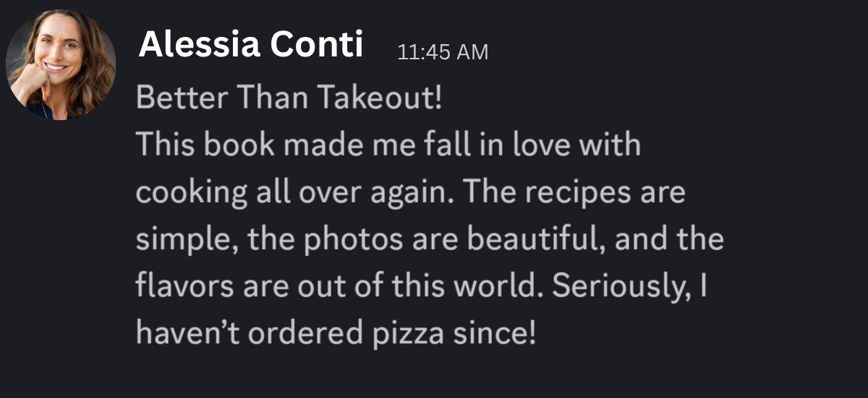The width and height of the screenshot is (868, 398).
Task: Click the line starting "cooking all over again"
Action: [x=410, y=192]
